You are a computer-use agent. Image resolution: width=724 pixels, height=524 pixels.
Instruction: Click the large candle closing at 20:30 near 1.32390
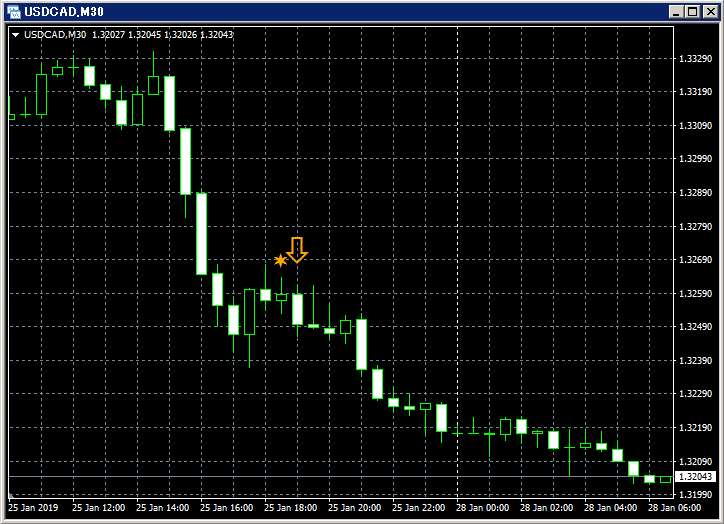point(362,344)
